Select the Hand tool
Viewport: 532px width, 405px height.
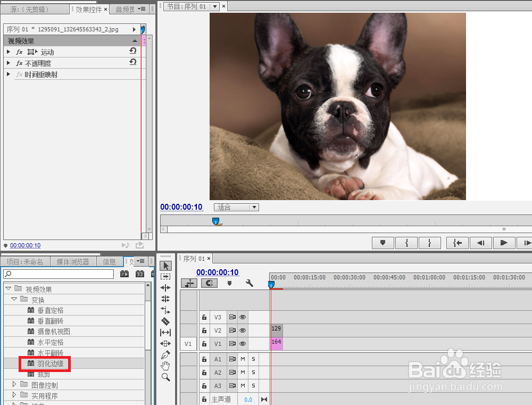[x=165, y=366]
